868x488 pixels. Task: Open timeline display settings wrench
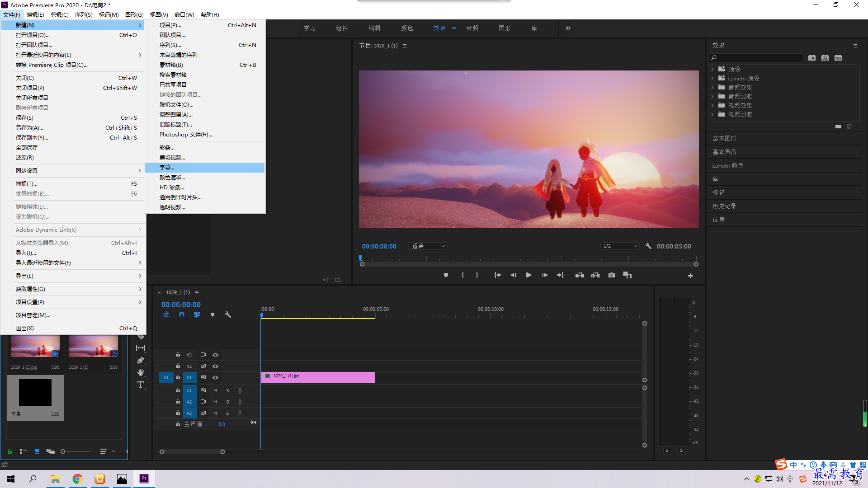[x=228, y=314]
